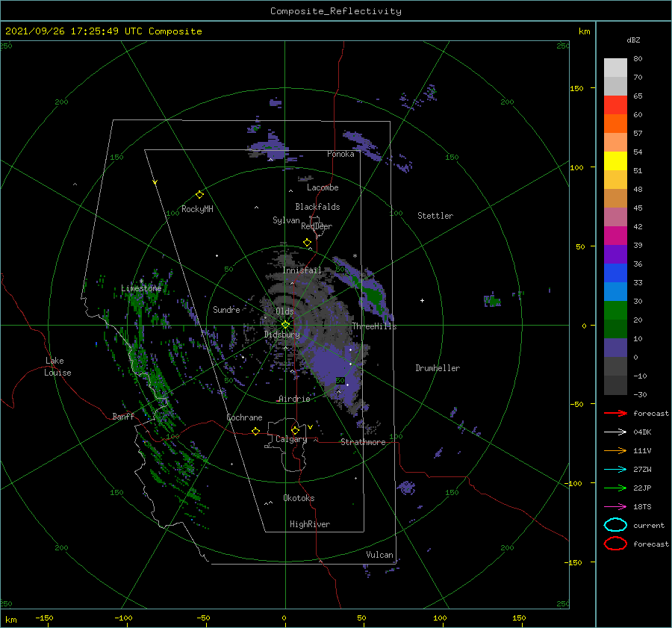
Task: Click the Sundre town label
Action: coord(227,309)
